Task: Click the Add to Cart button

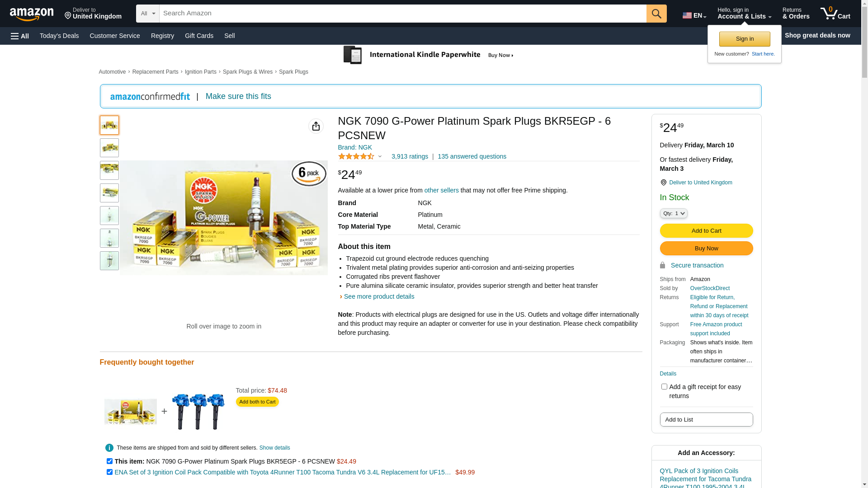Action: tap(706, 231)
